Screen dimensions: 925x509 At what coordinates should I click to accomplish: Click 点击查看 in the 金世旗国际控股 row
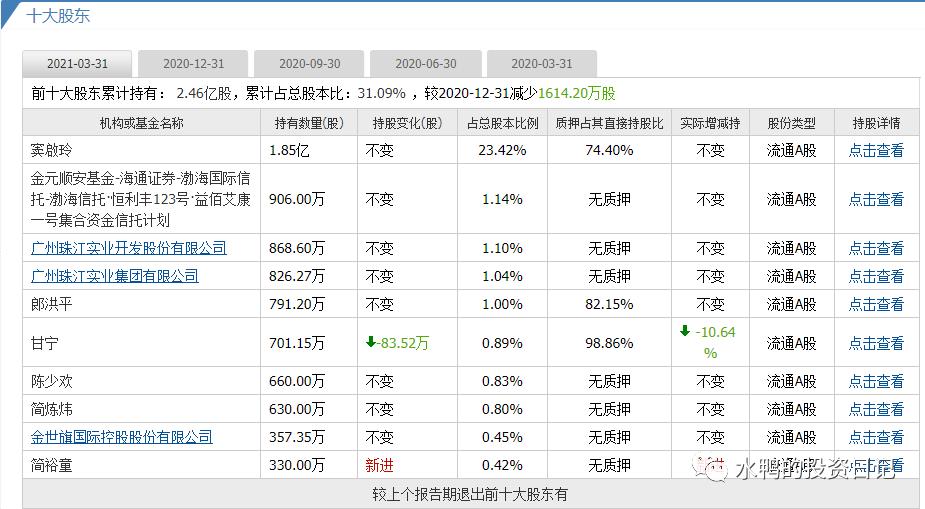876,437
